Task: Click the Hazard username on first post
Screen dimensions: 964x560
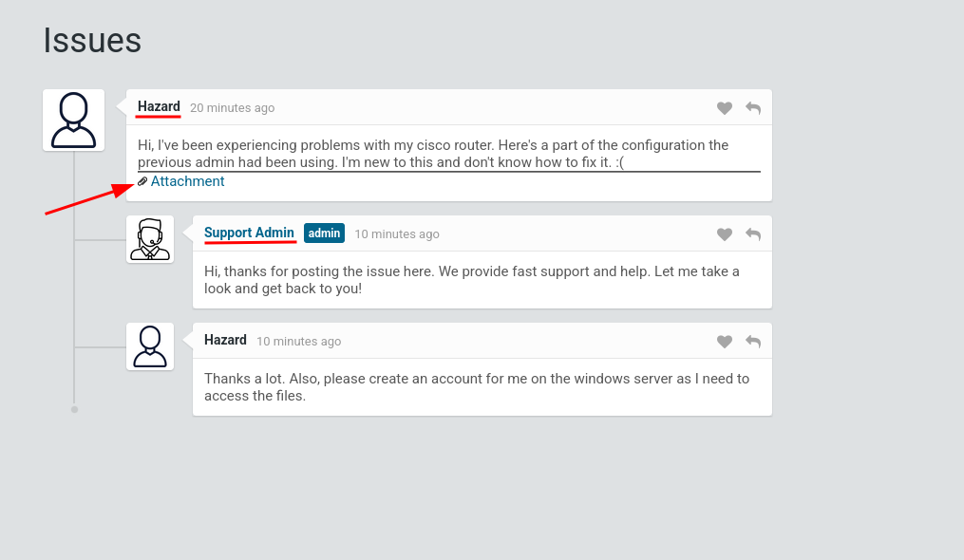Action: pyautogui.click(x=159, y=106)
